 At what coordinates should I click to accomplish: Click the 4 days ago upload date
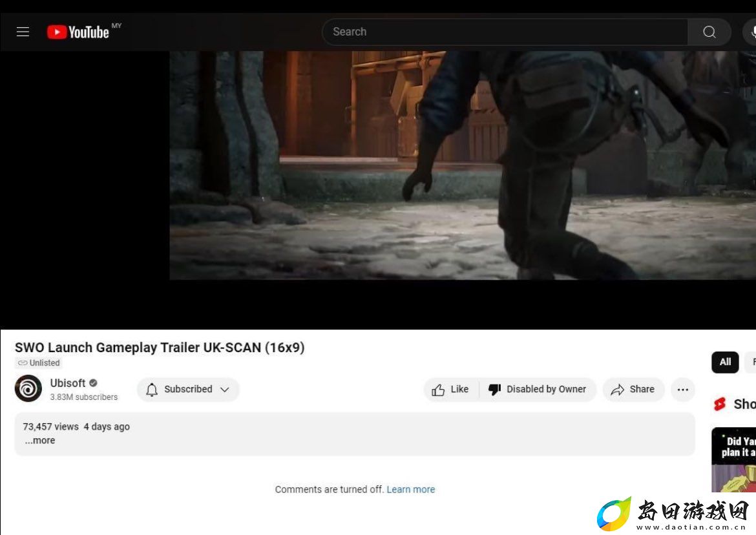point(107,426)
